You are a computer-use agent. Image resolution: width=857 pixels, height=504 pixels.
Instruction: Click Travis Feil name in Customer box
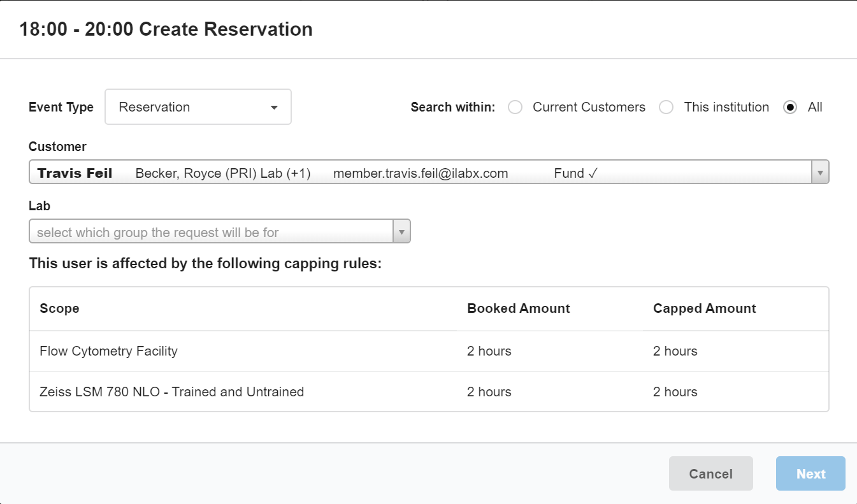click(x=75, y=173)
